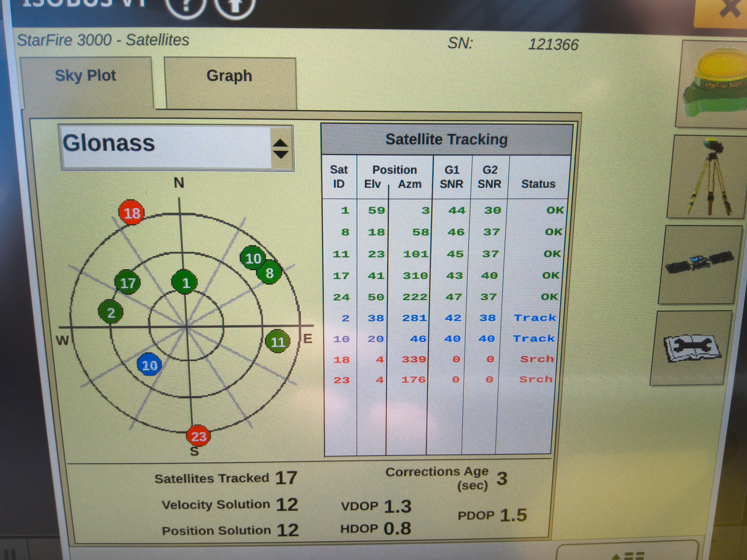This screenshot has width=747, height=560.
Task: Switch to the Sky Plot tab
Action: pyautogui.click(x=86, y=82)
